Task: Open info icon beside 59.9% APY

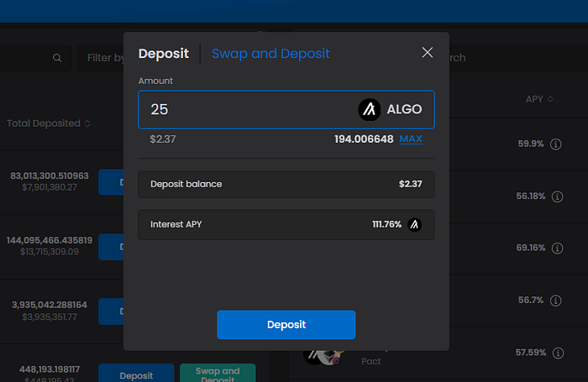Action: pyautogui.click(x=556, y=144)
